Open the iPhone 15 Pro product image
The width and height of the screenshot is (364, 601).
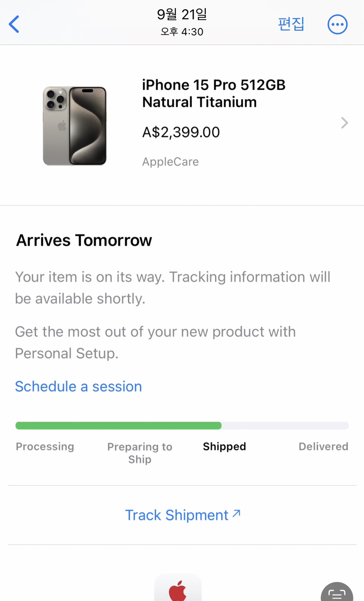click(x=75, y=126)
